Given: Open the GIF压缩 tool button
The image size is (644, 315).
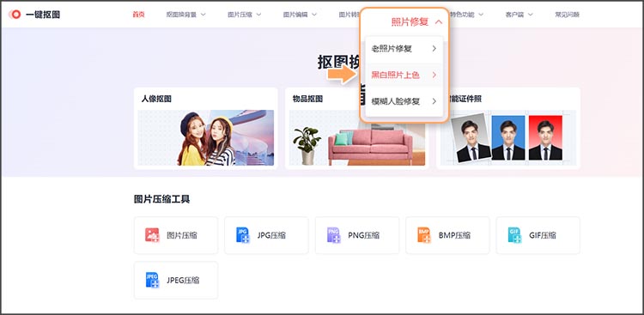Looking at the screenshot, I should coord(538,235).
